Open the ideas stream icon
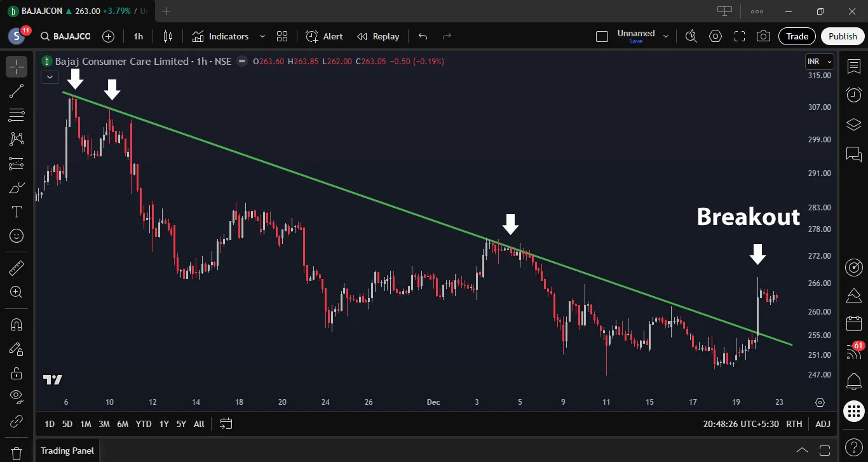The height and width of the screenshot is (462, 868). [854, 296]
